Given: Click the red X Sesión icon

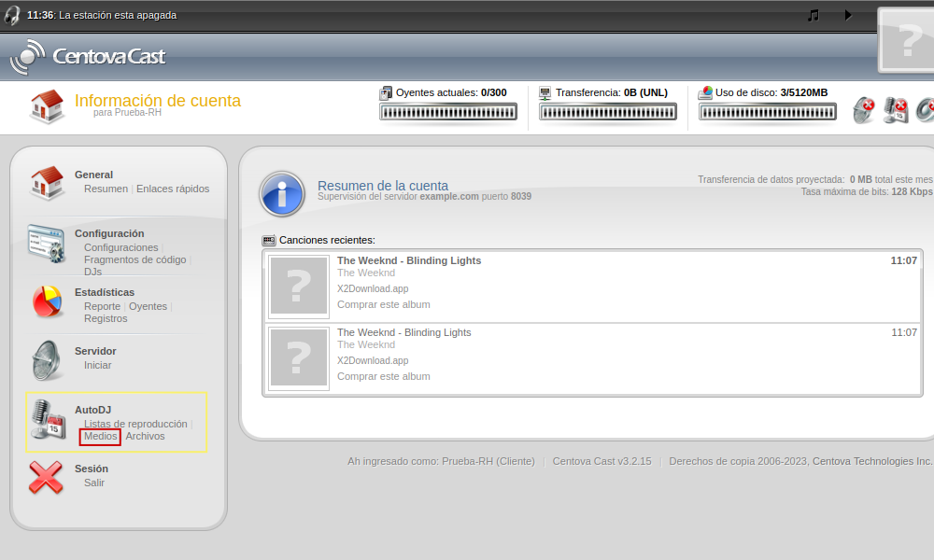Looking at the screenshot, I should tap(47, 477).
